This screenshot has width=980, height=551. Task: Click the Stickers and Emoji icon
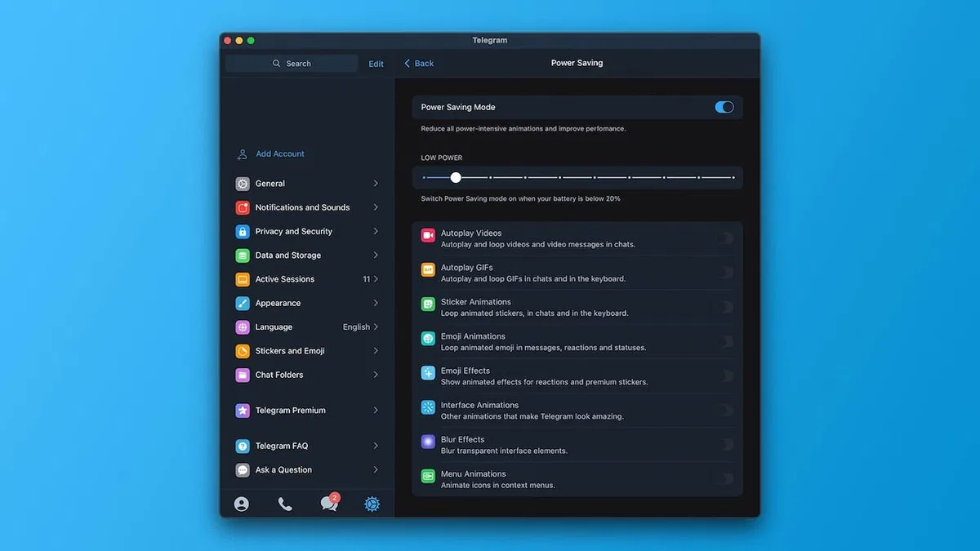(243, 351)
